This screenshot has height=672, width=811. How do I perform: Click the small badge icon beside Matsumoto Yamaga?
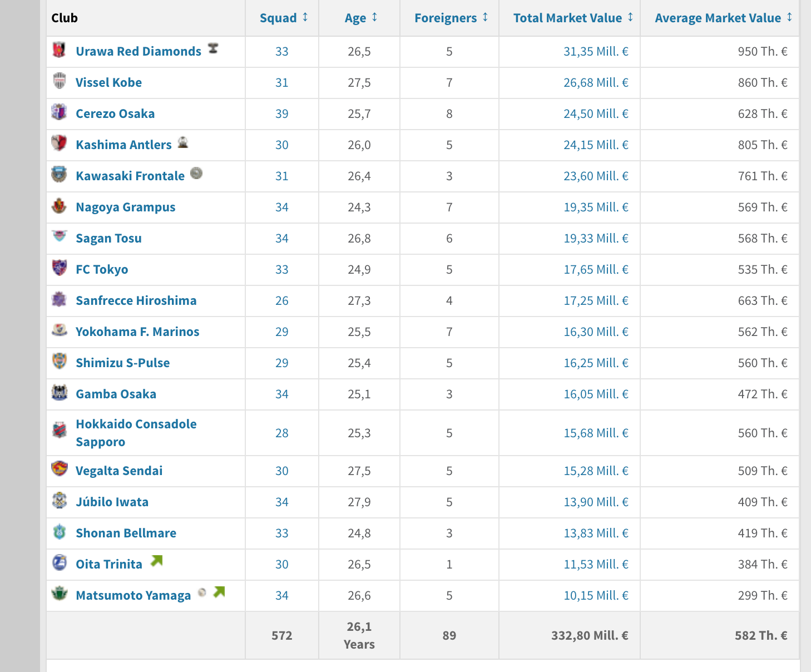pos(202,592)
